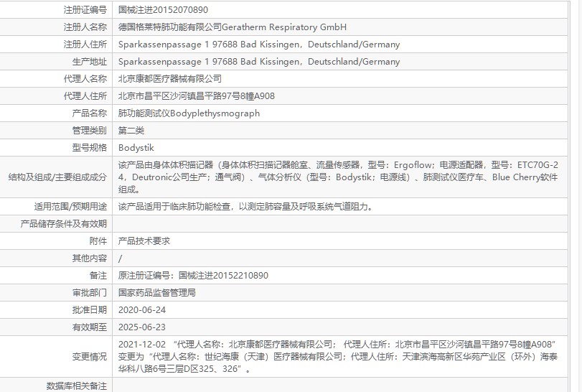Select the 其他内容 slash value
Image resolution: width=582 pixels, height=392 pixels.
point(120,258)
